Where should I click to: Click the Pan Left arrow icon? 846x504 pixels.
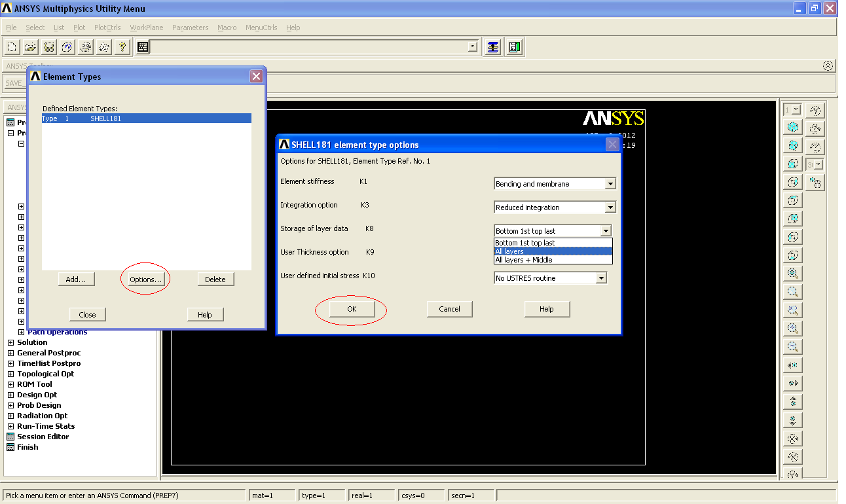click(x=793, y=366)
